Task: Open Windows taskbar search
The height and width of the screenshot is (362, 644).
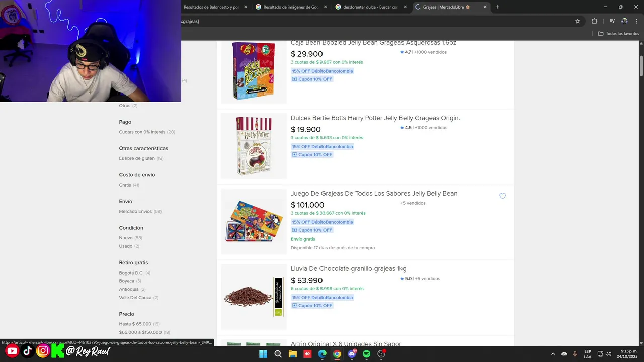Action: [x=278, y=354]
